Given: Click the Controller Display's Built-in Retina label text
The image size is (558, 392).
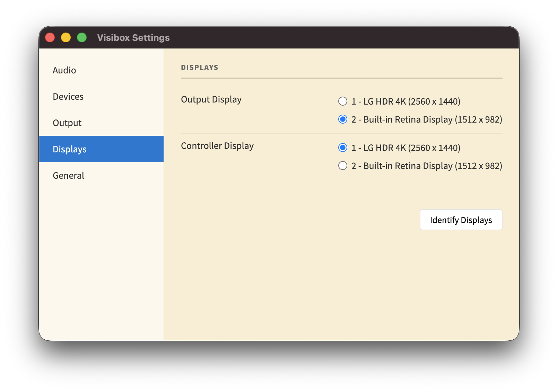Looking at the screenshot, I should tap(427, 166).
